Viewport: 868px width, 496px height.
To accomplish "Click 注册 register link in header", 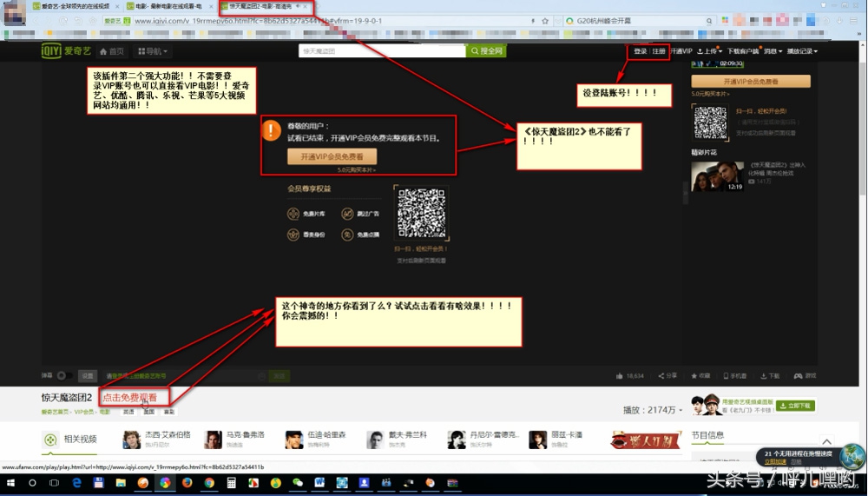I will [x=659, y=51].
